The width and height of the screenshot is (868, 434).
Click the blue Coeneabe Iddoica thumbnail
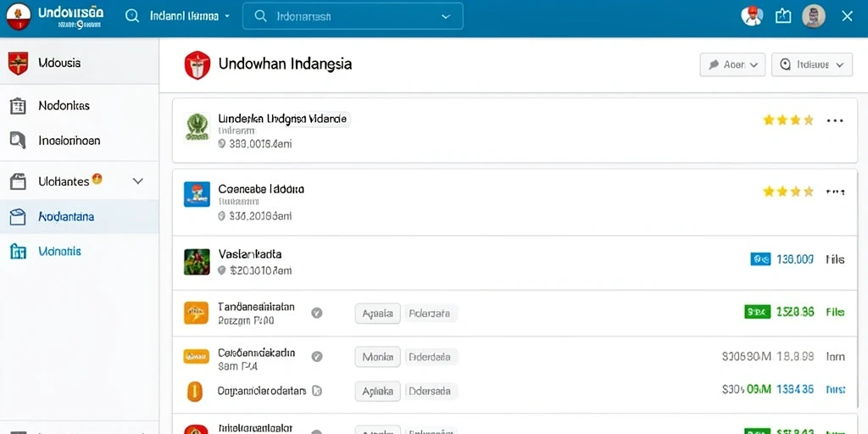197,194
